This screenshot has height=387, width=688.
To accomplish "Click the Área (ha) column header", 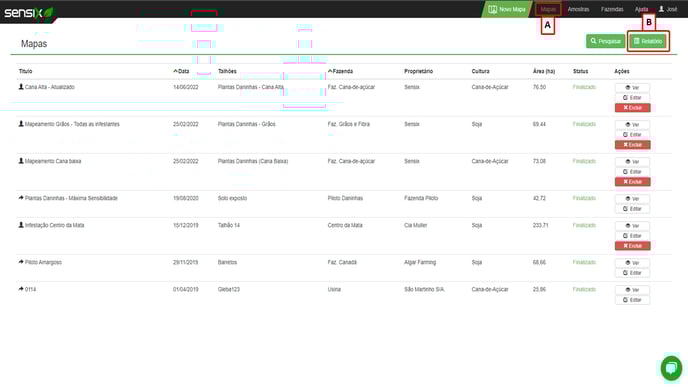I will (544, 71).
